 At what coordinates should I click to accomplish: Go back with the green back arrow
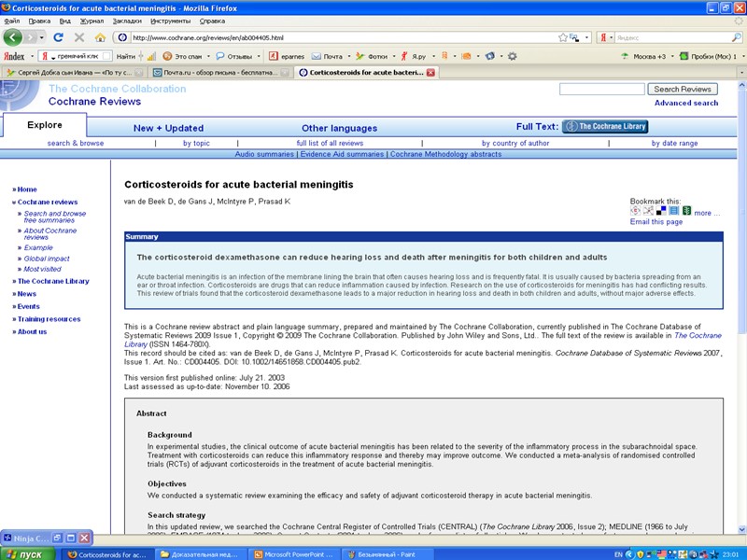pos(12,37)
